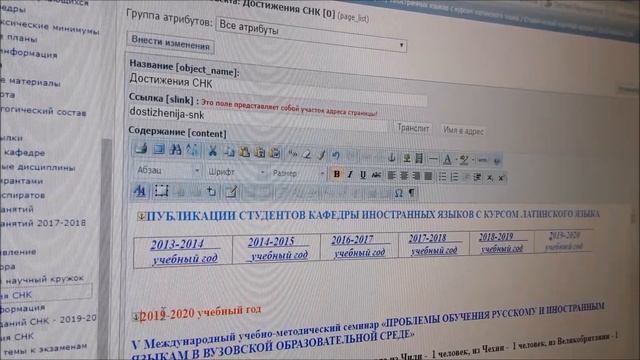This screenshot has height=360, width=640.
Task: Click the 'Внести изменения' button
Action: click(170, 43)
